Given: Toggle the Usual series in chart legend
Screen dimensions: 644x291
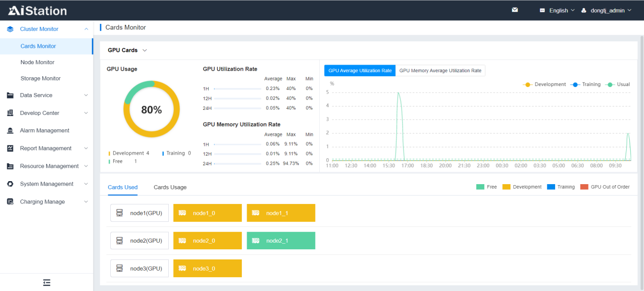Looking at the screenshot, I should (x=618, y=84).
